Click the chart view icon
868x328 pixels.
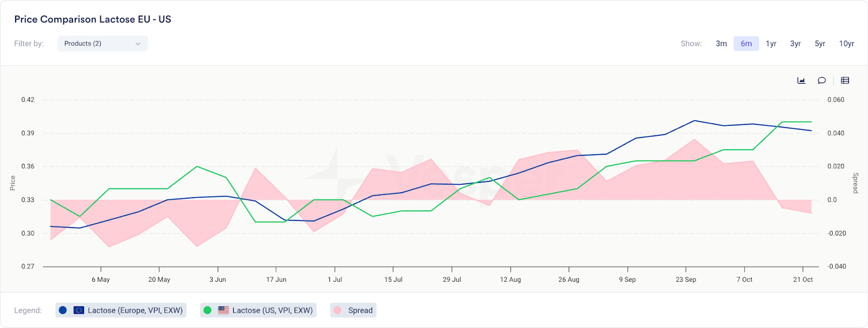pos(801,80)
